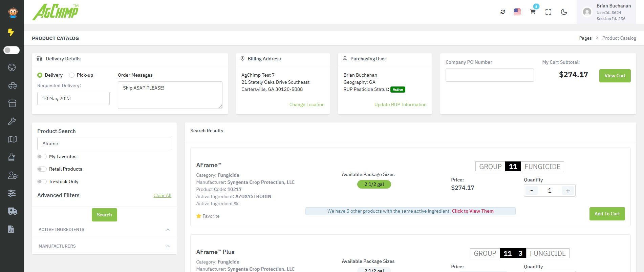Open the map icon in sidebar
The height and width of the screenshot is (272, 644).
(x=12, y=139)
